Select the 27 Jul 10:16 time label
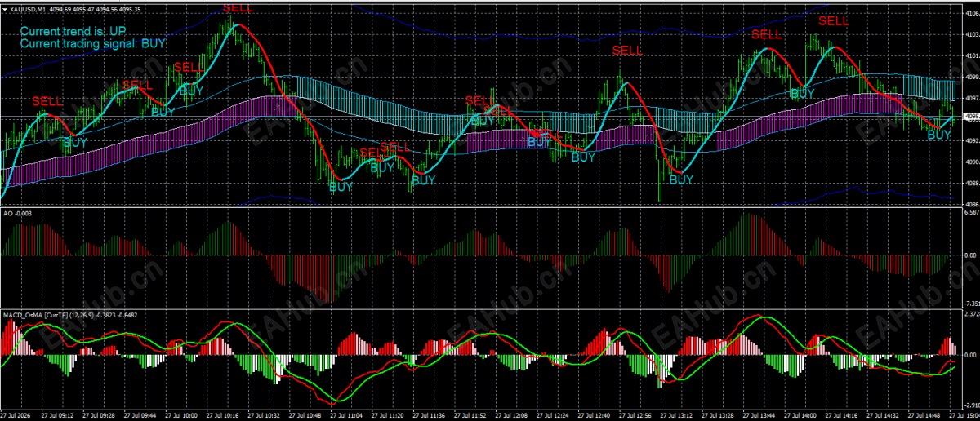Image resolution: width=980 pixels, height=421 pixels. [x=222, y=414]
